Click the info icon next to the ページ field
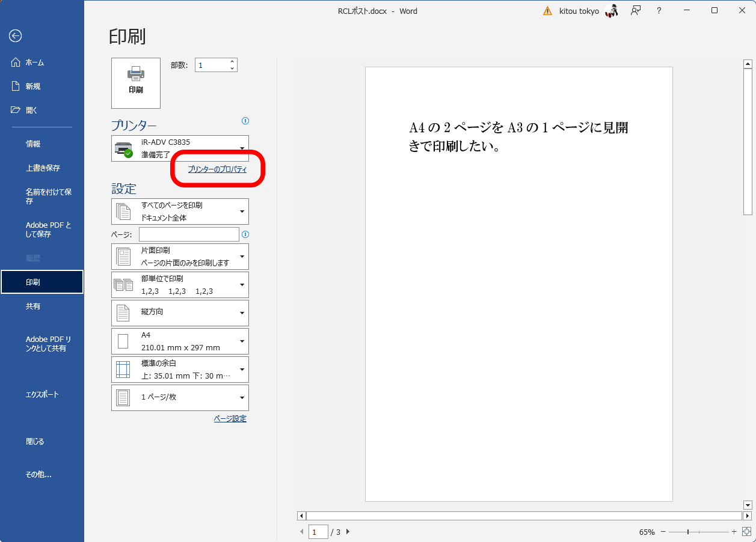This screenshot has width=756, height=542. point(245,234)
